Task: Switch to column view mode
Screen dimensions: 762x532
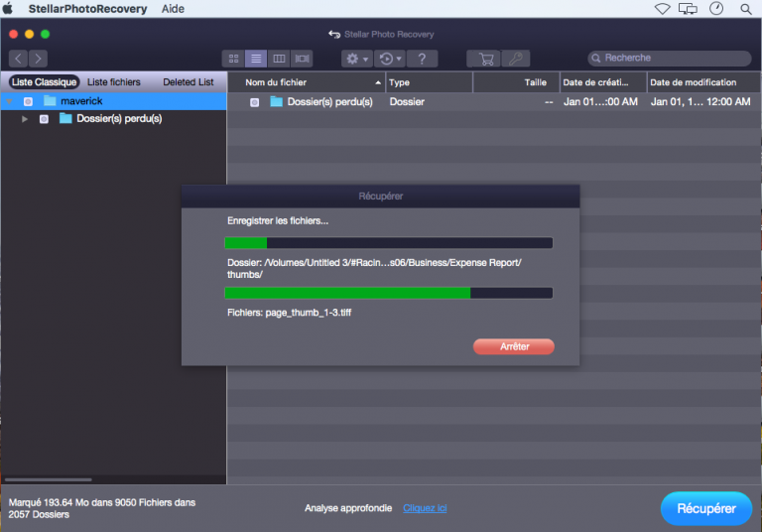Action: (279, 59)
